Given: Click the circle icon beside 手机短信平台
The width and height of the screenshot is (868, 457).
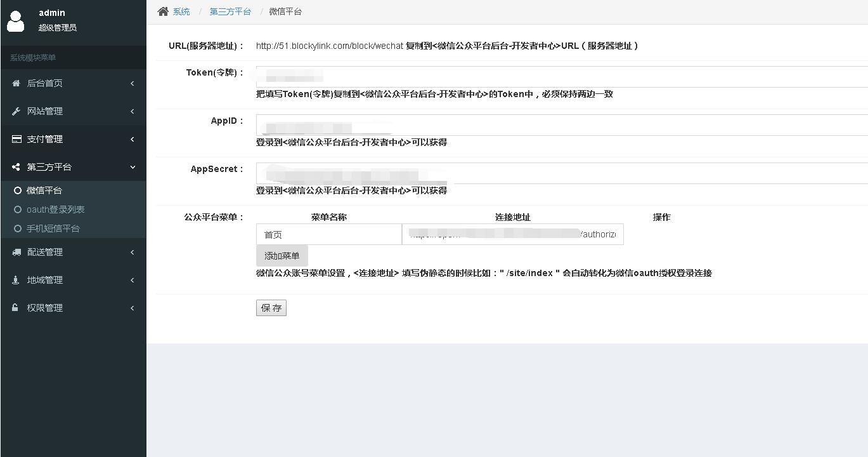Looking at the screenshot, I should [18, 228].
